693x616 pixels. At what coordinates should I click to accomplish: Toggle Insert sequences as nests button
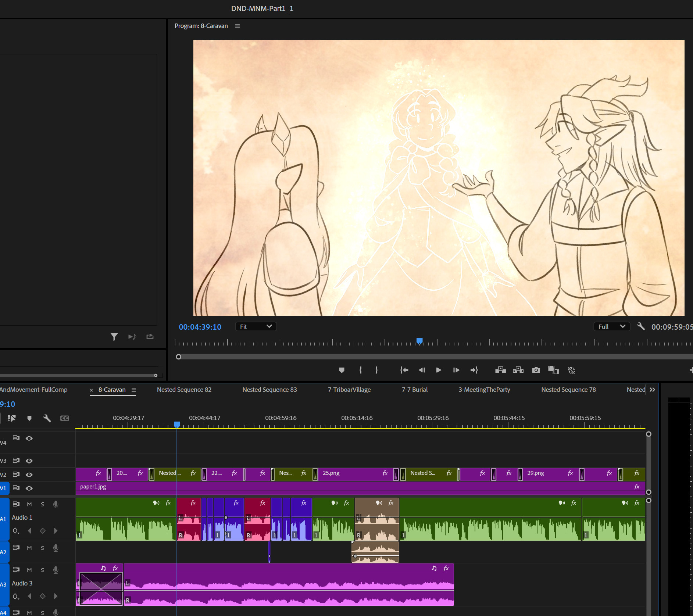click(12, 418)
